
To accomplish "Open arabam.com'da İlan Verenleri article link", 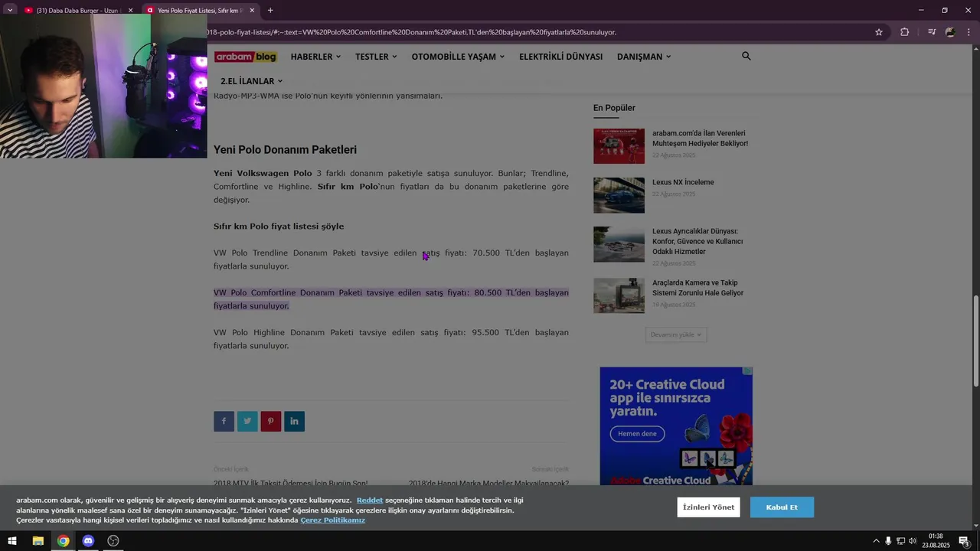I will (x=700, y=139).
